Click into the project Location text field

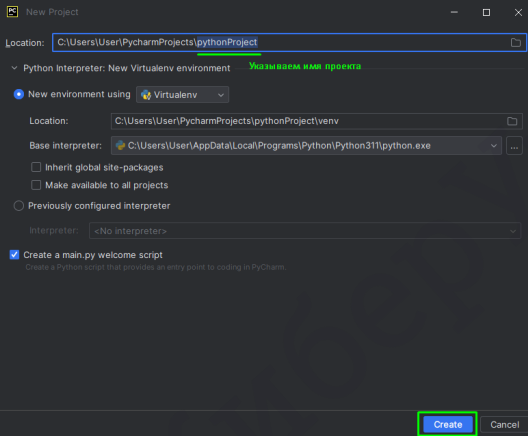289,43
